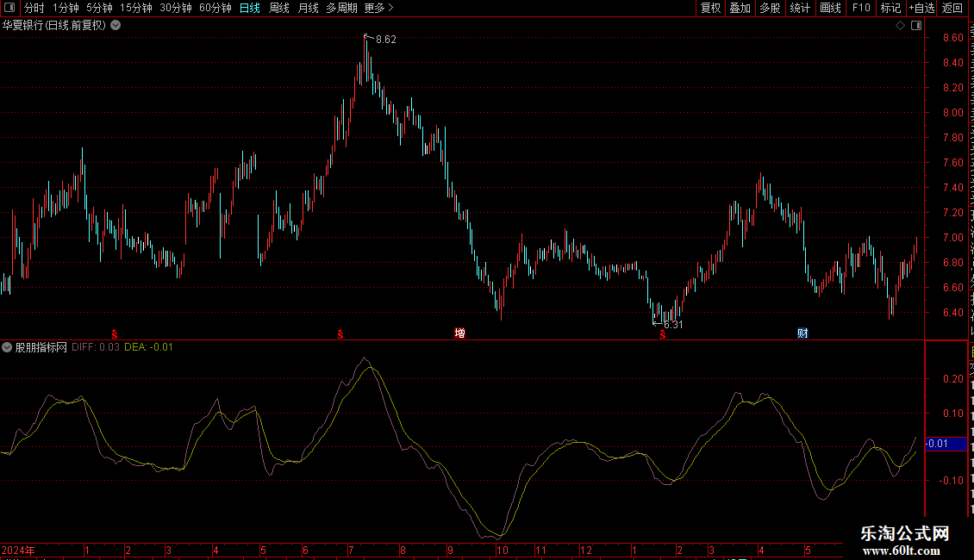This screenshot has height=560, width=974.
Task: Expand the 华夏银行 chart title dropdown
Action: click(116, 26)
